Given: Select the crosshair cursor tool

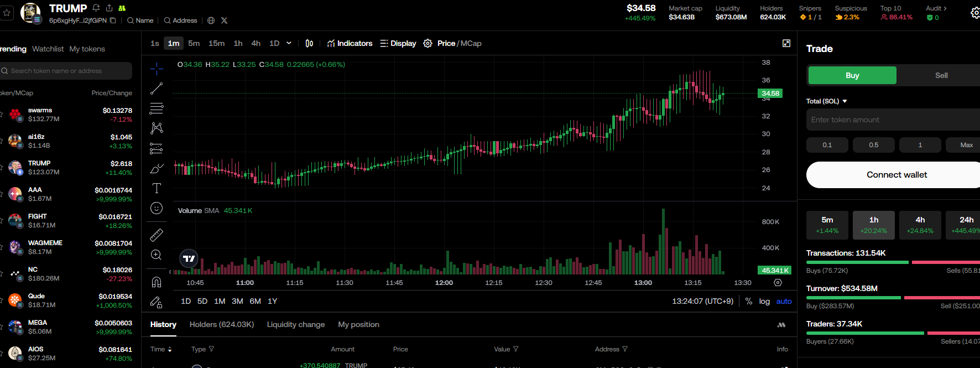Looking at the screenshot, I should pyautogui.click(x=157, y=69).
